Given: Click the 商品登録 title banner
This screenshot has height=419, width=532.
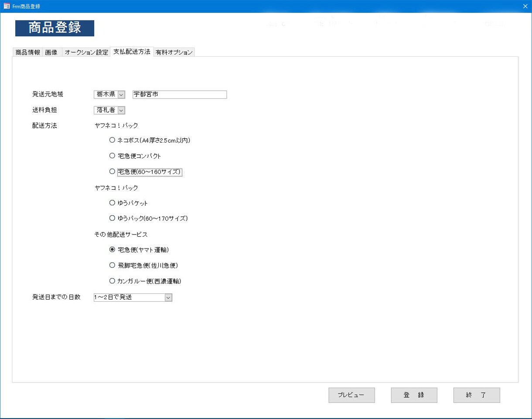Looking at the screenshot, I should tap(55, 28).
